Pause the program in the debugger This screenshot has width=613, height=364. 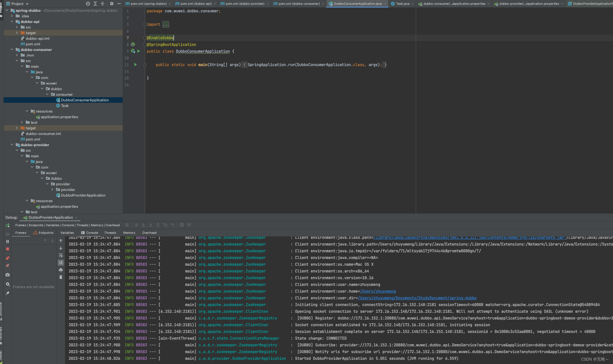(8, 241)
